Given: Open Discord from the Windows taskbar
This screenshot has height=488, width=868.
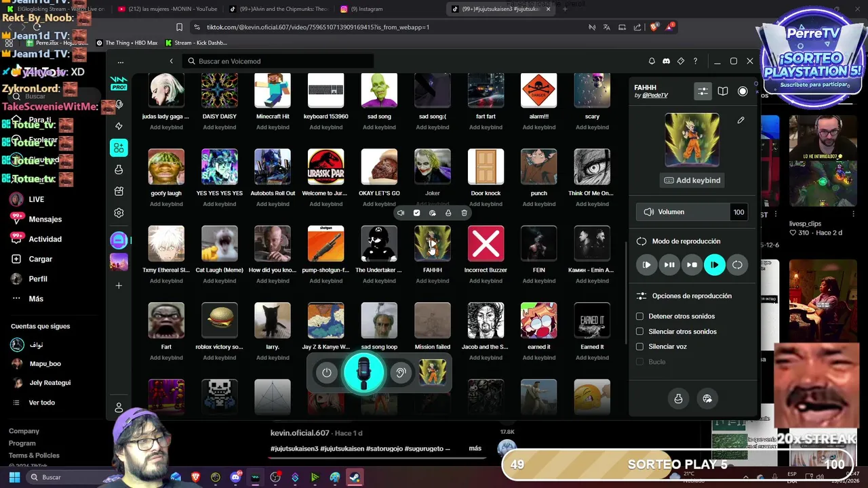Looking at the screenshot, I should coord(235,477).
